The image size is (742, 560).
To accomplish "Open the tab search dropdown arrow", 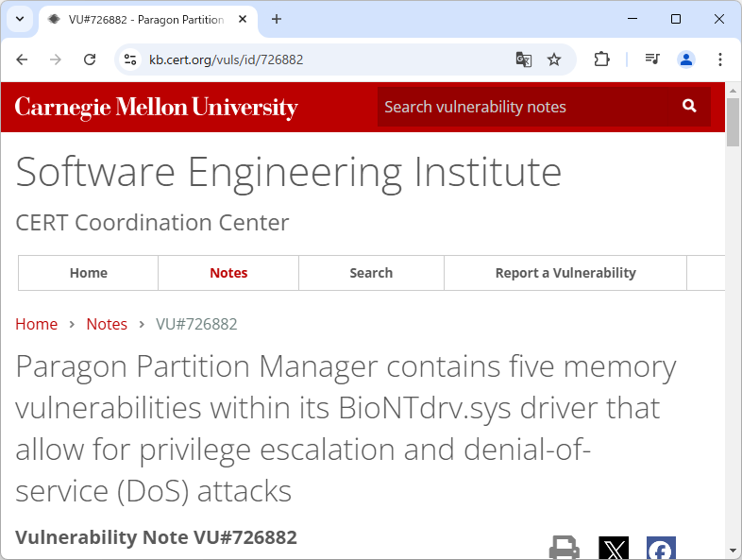I will coord(20,20).
